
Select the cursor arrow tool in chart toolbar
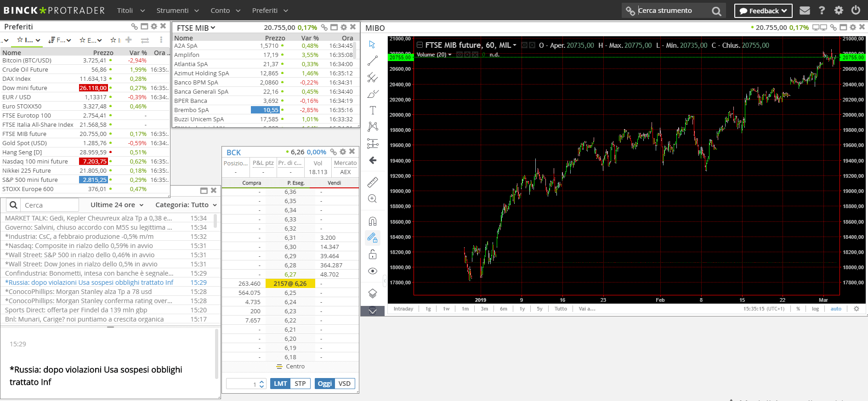click(x=372, y=45)
